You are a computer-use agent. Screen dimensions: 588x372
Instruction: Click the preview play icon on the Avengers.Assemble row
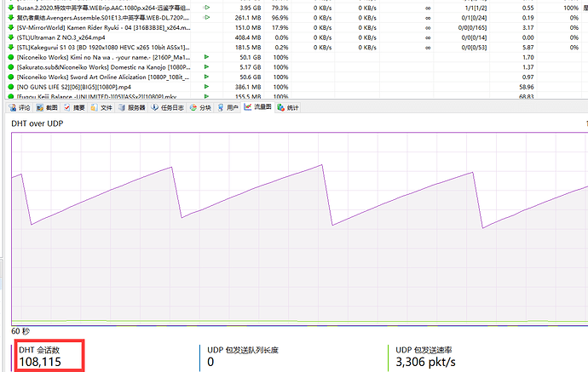point(206,17)
